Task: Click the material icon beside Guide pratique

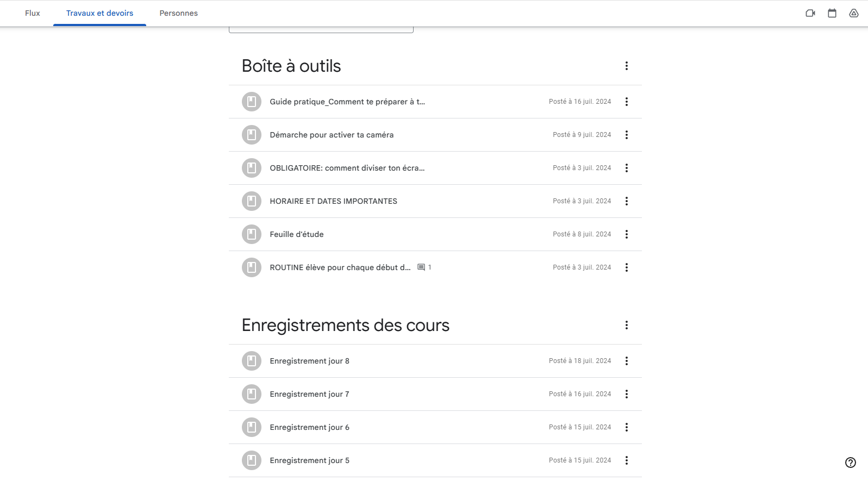Action: (x=252, y=102)
